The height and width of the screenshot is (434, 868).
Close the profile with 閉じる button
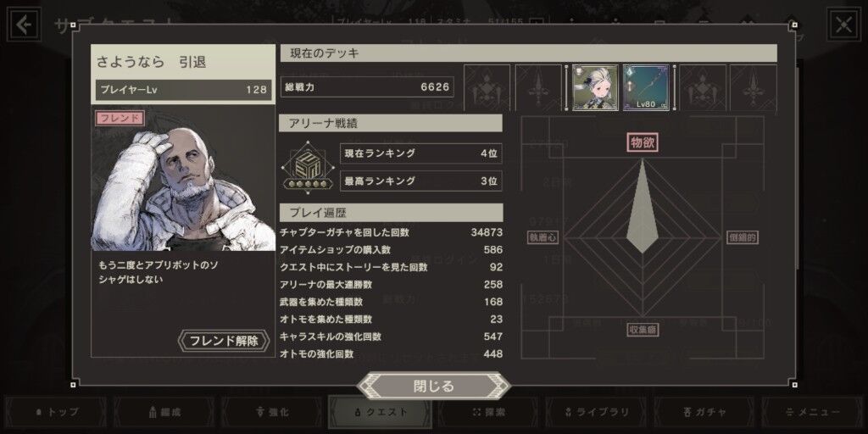pos(433,386)
